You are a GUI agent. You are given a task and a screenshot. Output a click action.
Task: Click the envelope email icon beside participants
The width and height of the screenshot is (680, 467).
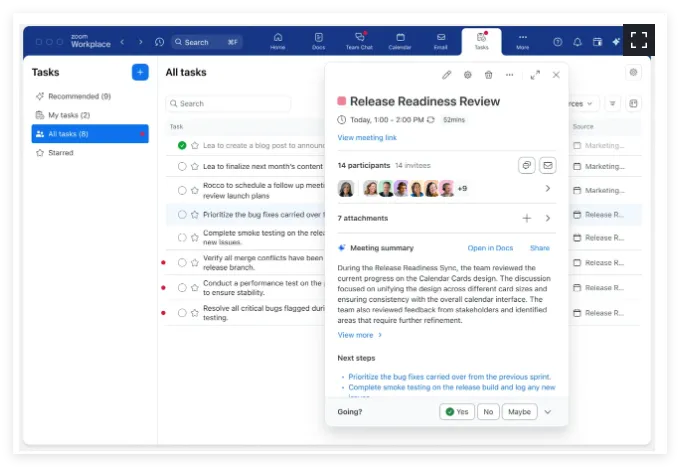click(x=547, y=165)
